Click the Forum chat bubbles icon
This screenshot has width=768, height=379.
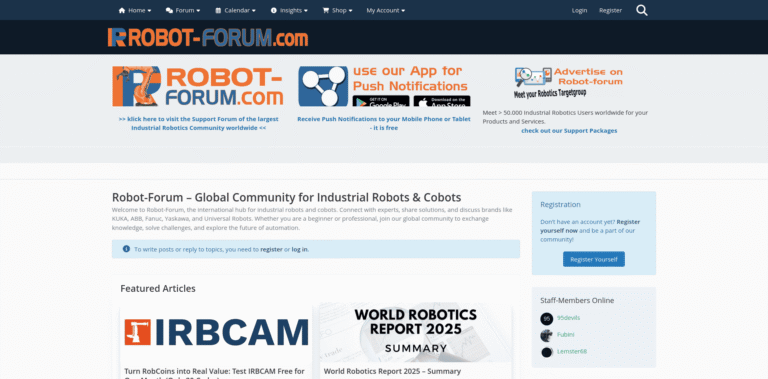pyautogui.click(x=169, y=10)
